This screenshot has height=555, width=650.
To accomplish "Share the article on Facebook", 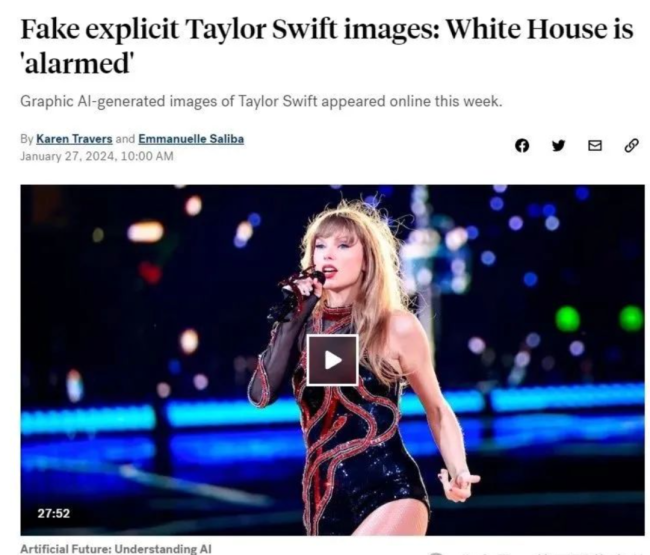I will click(522, 145).
